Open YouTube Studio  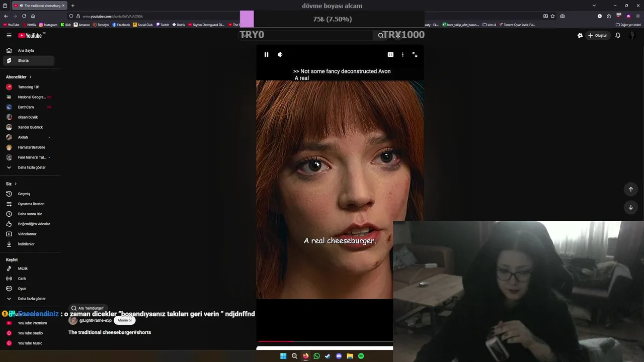point(28,333)
